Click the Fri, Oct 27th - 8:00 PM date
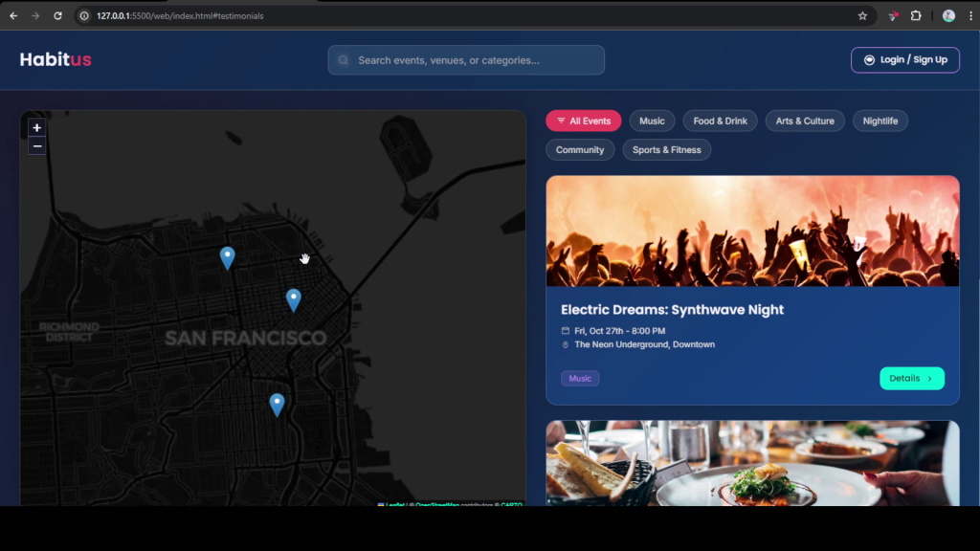Image resolution: width=980 pixels, height=551 pixels. tap(620, 331)
